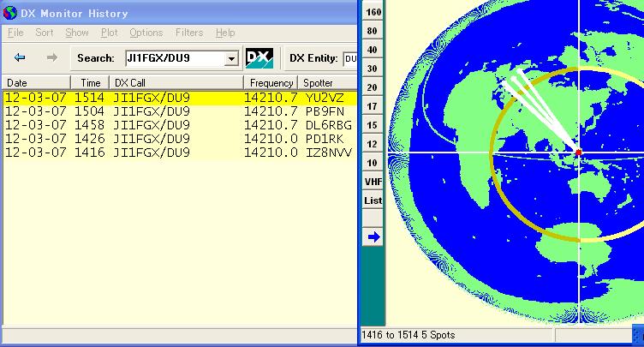
Task: Select the spot row from DL6RBG
Action: click(180, 125)
